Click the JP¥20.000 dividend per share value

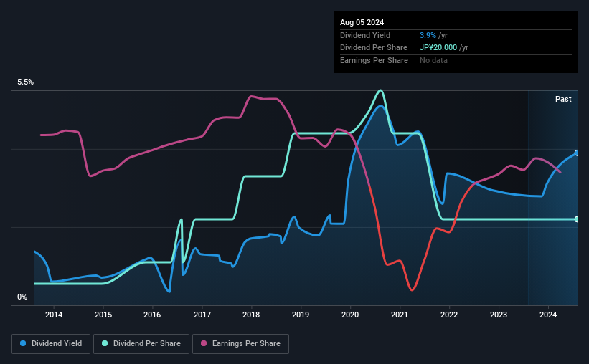(x=438, y=48)
